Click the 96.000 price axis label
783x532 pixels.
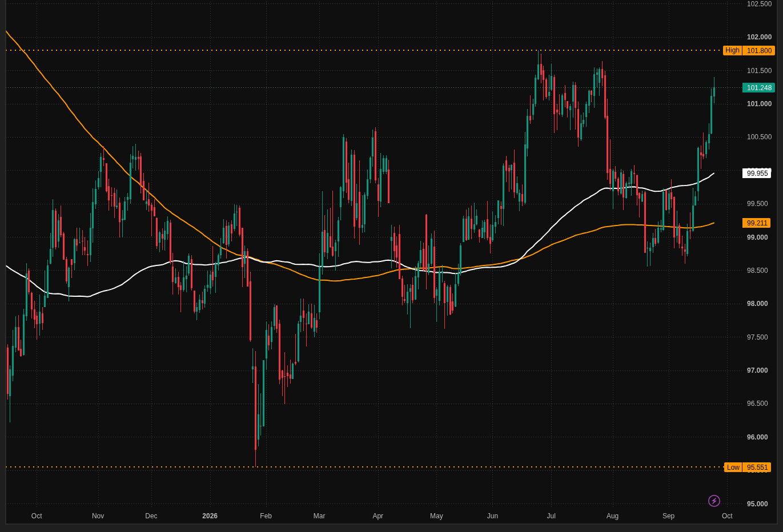(x=757, y=437)
